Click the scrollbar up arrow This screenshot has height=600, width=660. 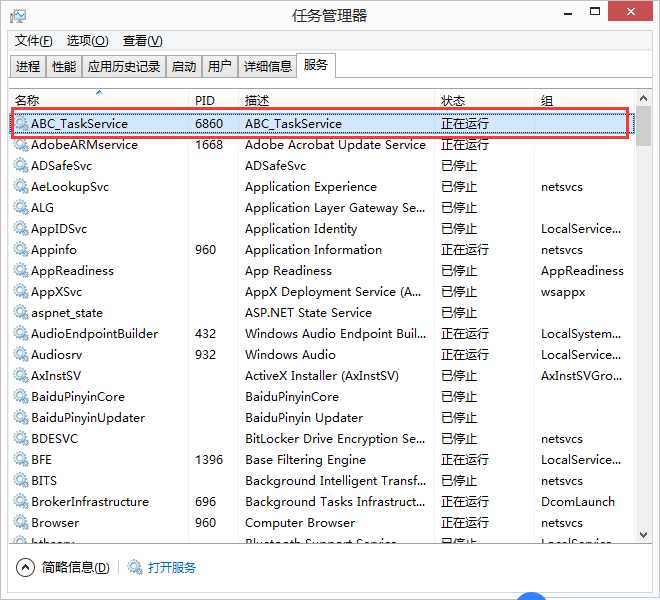(643, 99)
